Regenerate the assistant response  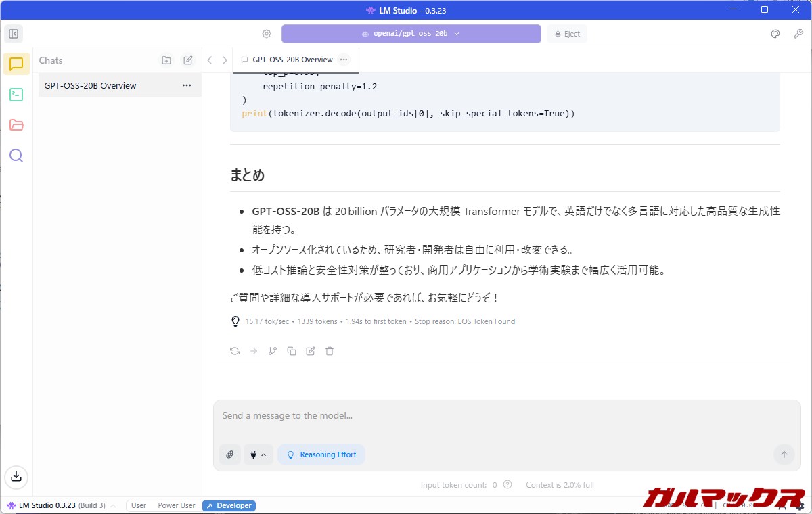235,351
